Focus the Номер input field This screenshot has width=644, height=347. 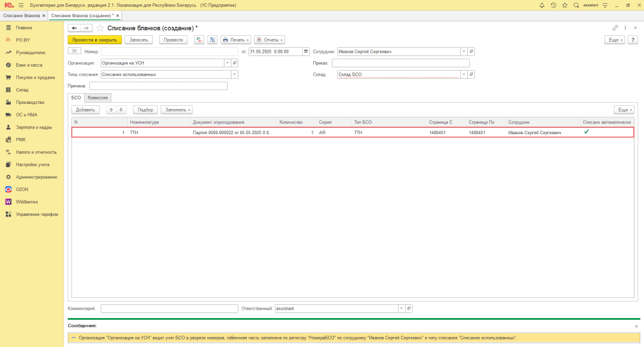pyautogui.click(x=169, y=52)
